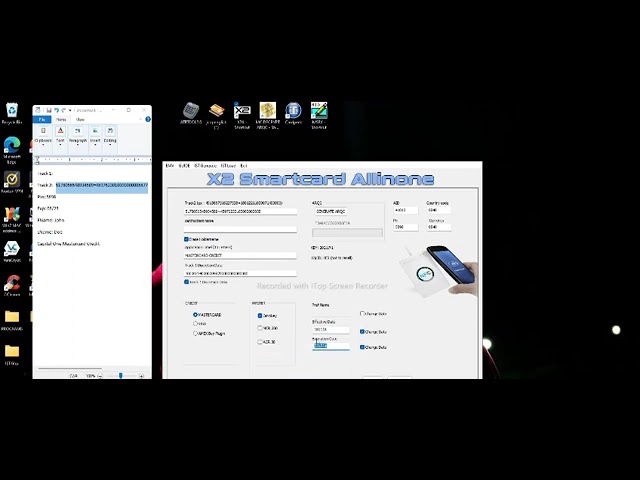Select the MCR 200 reader option
This screenshot has width=640, height=480.
pos(260,328)
